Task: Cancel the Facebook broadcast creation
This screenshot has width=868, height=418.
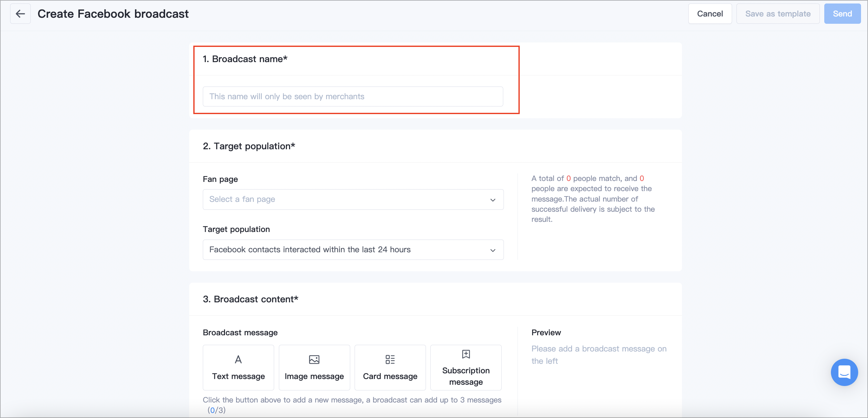Action: tap(710, 14)
